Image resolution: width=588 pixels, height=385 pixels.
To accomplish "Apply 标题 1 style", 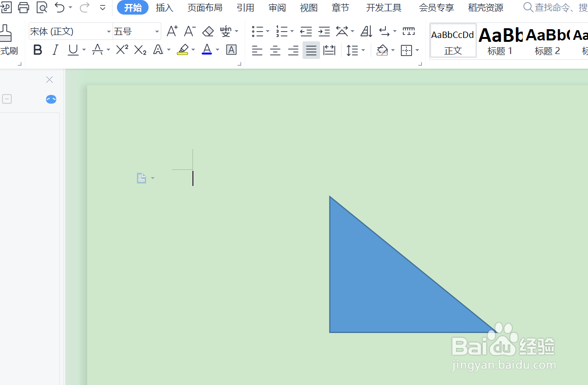I will coord(500,41).
